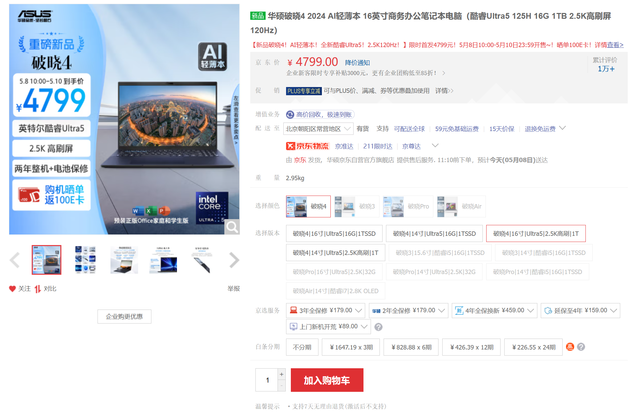Click the orange icon after 24期 installment
This screenshot has height=414, width=640.
(570, 347)
